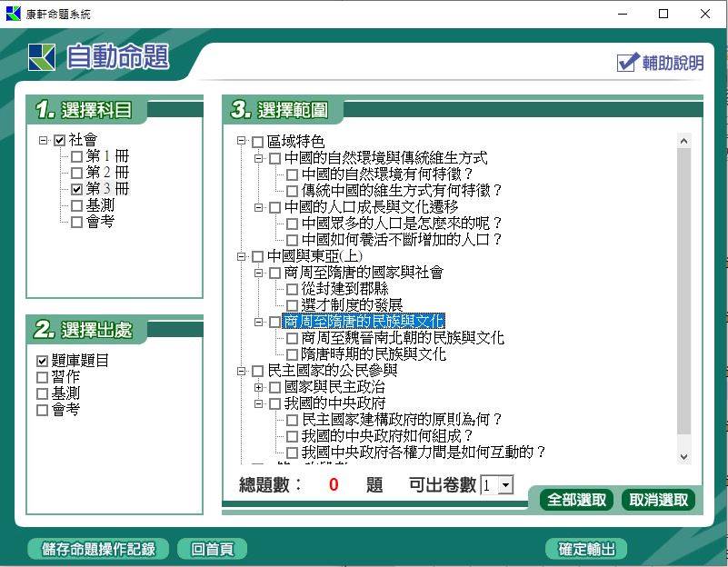The image size is (728, 567).
Task: Check 中國的人口成長與文化遷移 checkbox
Action: tap(274, 207)
